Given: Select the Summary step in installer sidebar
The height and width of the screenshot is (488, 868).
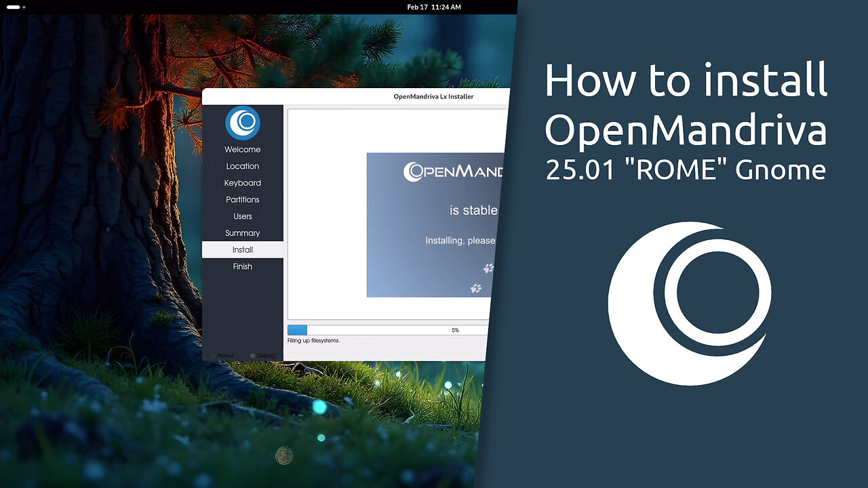Looking at the screenshot, I should click(x=243, y=233).
